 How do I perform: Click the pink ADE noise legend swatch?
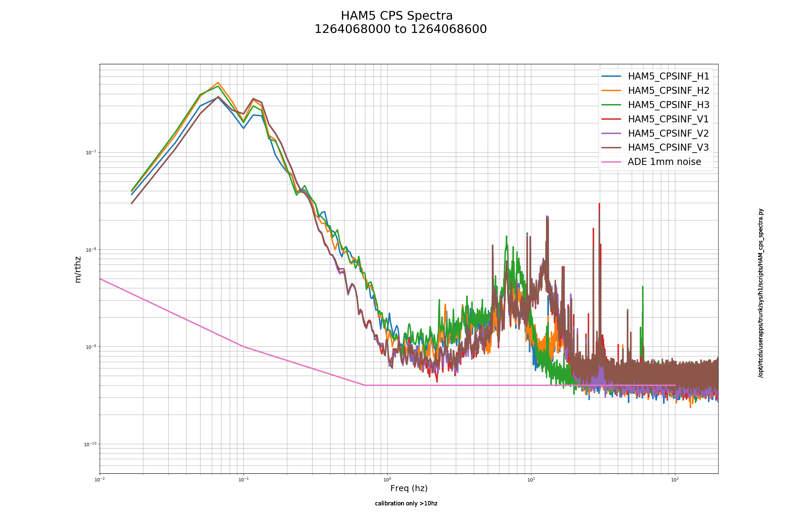pos(611,162)
